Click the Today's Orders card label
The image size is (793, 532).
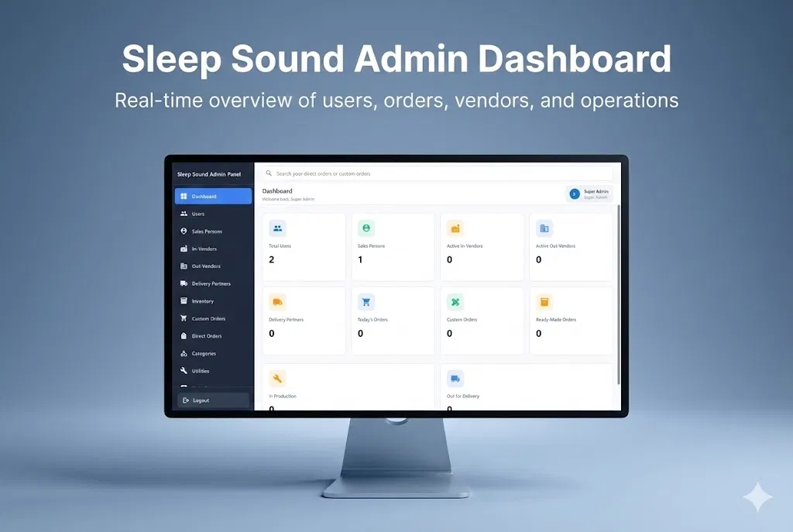[x=372, y=320]
